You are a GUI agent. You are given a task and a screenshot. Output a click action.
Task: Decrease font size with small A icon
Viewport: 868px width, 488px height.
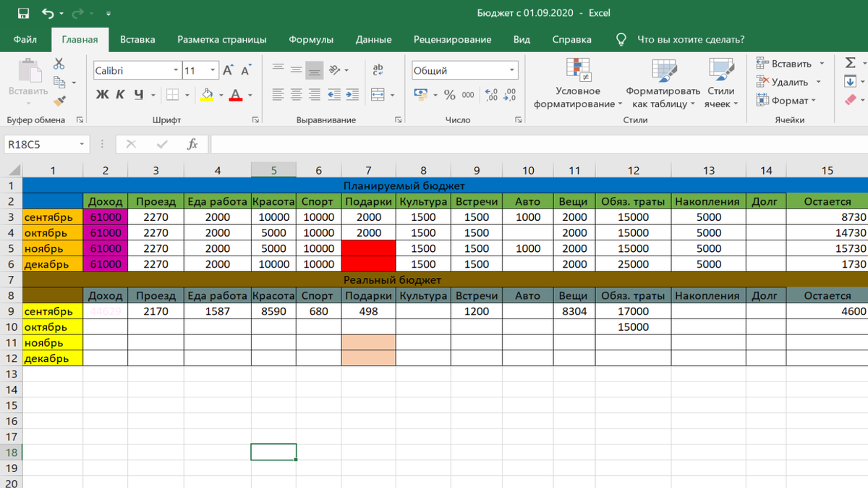245,70
